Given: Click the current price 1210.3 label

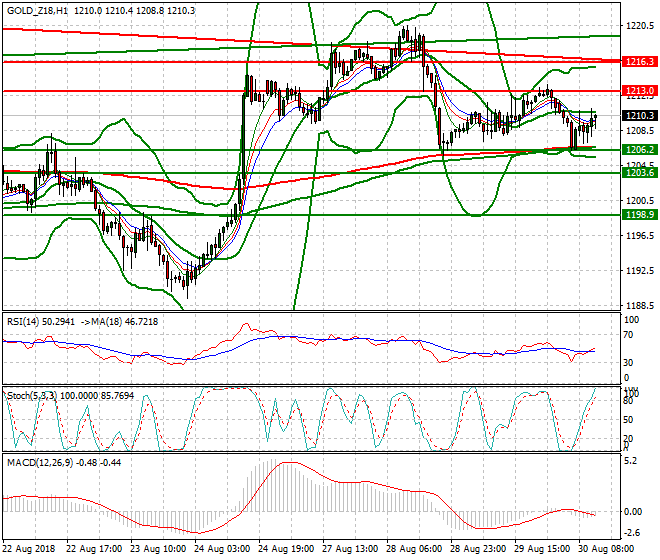Looking at the screenshot, I should click(638, 115).
